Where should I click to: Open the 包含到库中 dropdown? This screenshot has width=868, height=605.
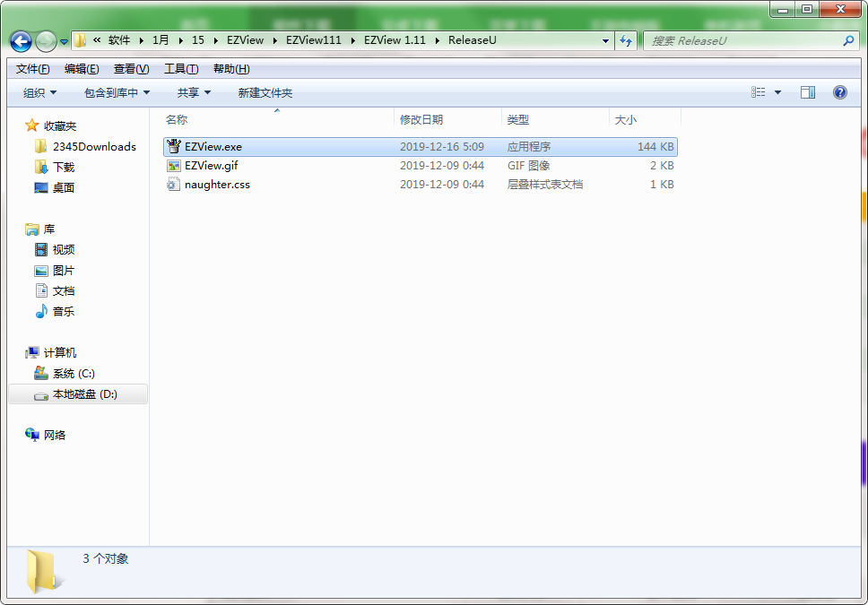pos(117,92)
